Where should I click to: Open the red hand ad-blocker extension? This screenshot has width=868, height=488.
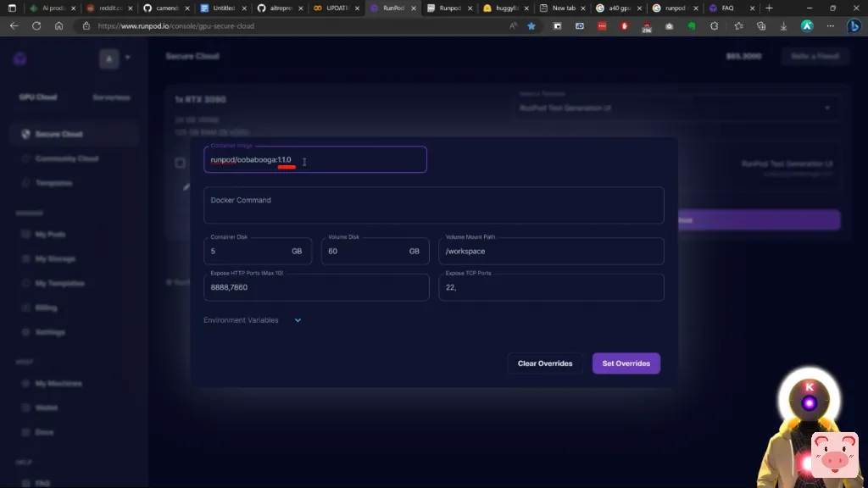(x=625, y=26)
